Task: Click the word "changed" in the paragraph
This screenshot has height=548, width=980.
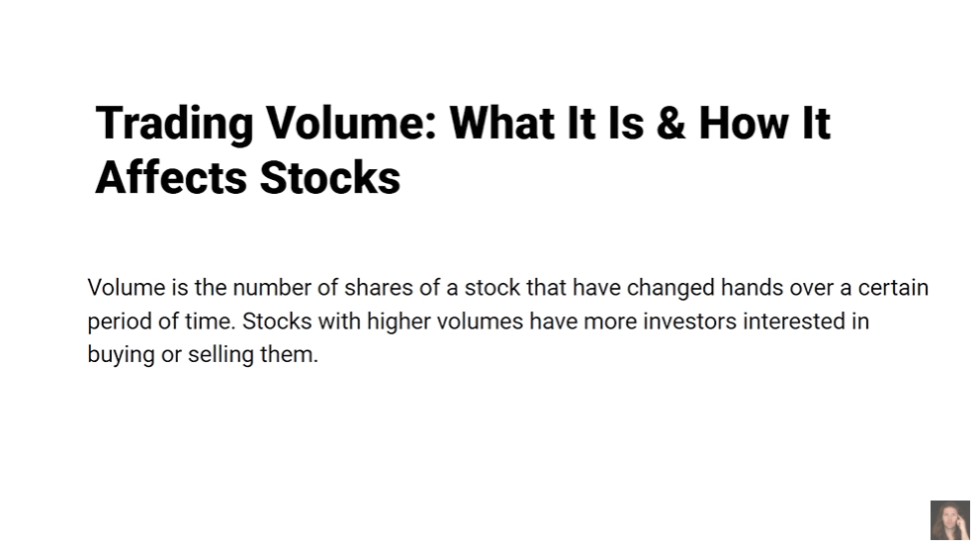Action: point(669,288)
